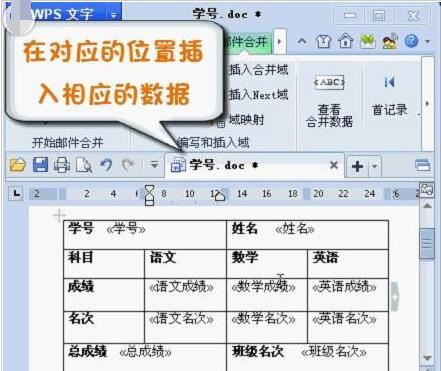Screen dimensions: 441x371
Task: Open skin shirt icon
Action: pyautogui.click(x=323, y=42)
